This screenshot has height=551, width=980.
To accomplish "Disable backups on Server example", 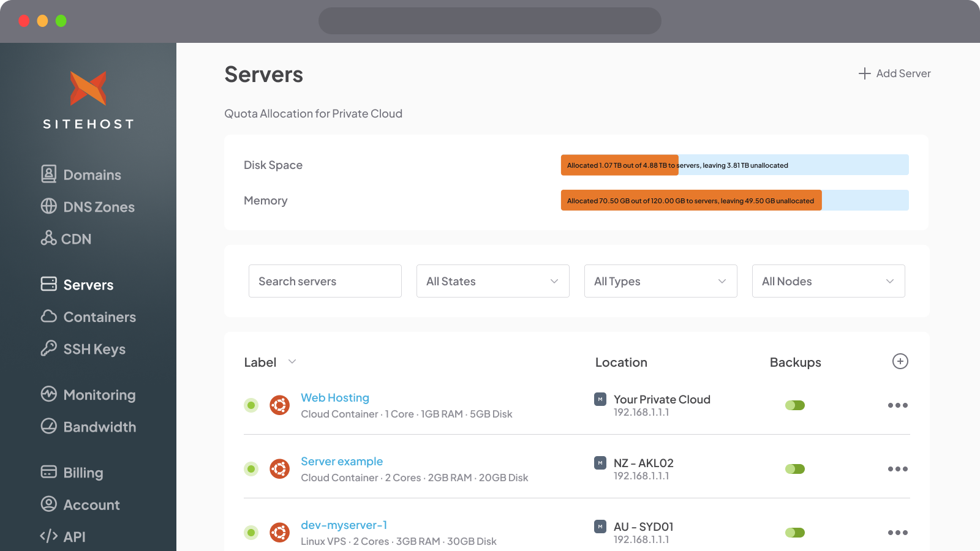I will pyautogui.click(x=795, y=469).
